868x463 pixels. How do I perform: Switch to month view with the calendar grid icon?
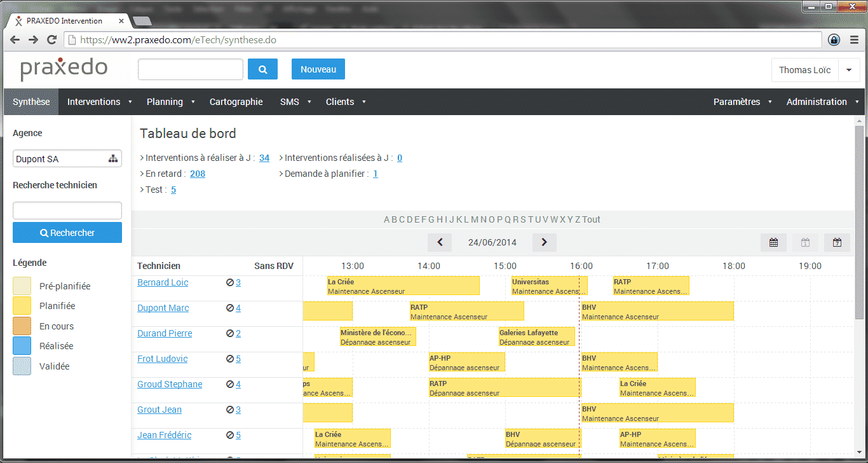pos(773,242)
